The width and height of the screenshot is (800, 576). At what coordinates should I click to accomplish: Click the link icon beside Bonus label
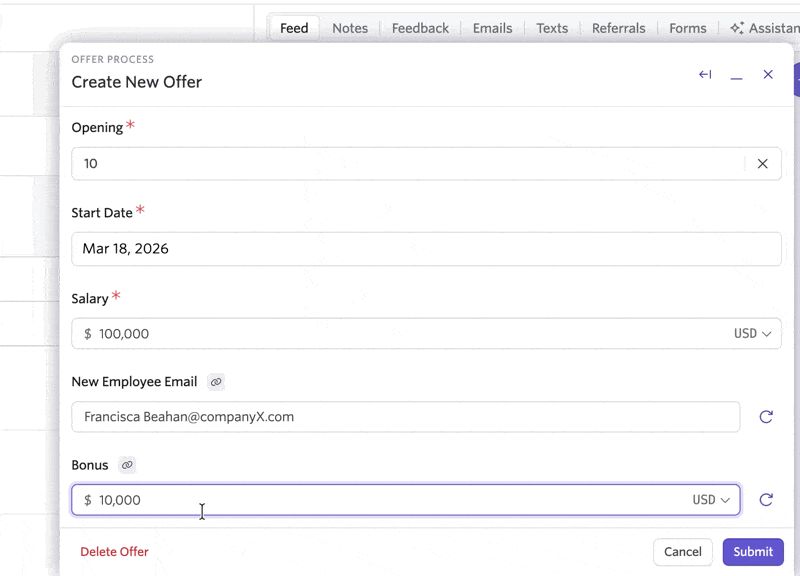click(127, 466)
